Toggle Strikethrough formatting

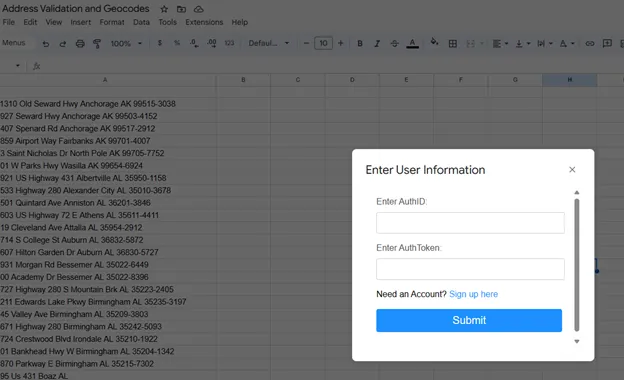tap(394, 43)
